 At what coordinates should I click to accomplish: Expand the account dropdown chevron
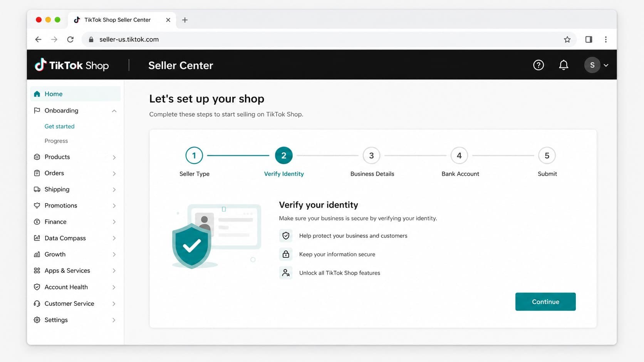pyautogui.click(x=606, y=65)
